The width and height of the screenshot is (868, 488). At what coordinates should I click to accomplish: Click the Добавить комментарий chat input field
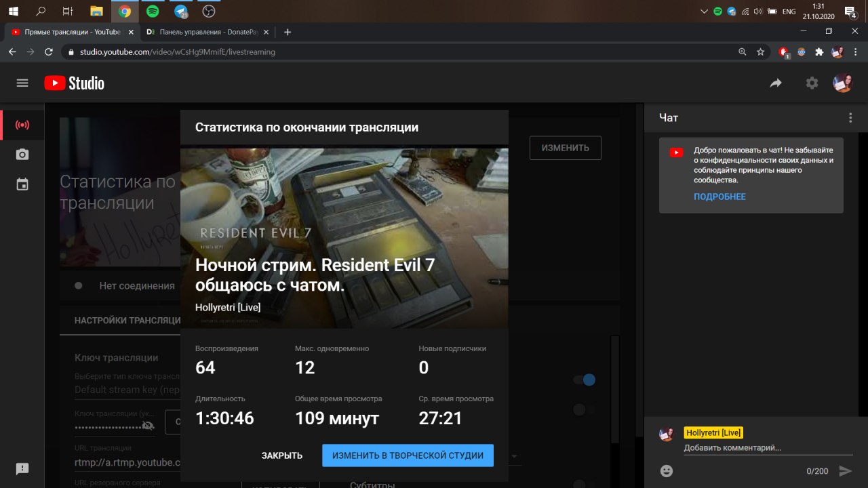click(x=768, y=448)
